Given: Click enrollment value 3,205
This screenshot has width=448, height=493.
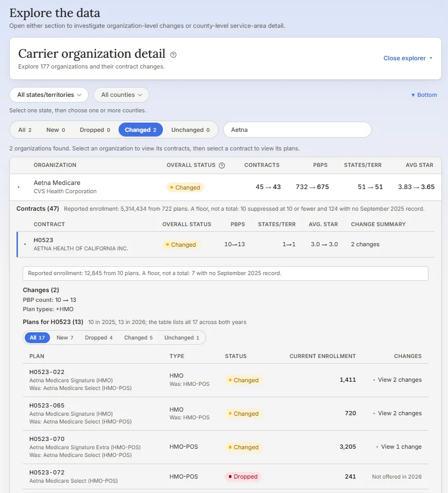Looking at the screenshot, I should (347, 447).
